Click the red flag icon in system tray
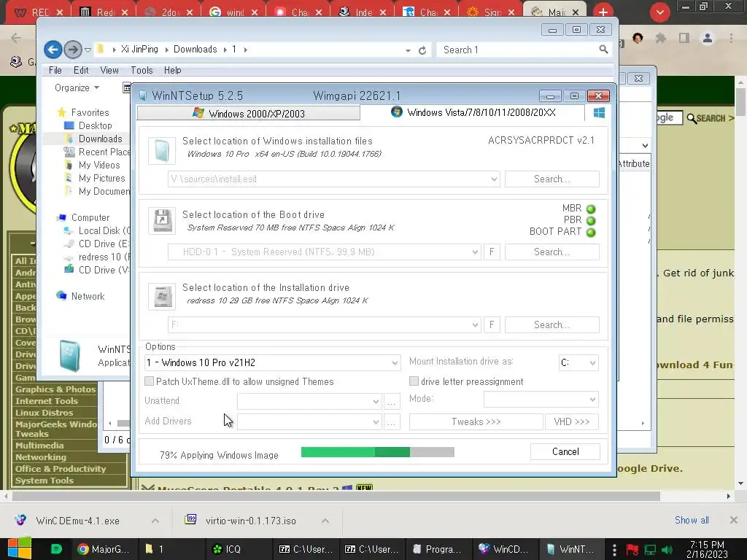Screen dimensions: 747x560 click(x=632, y=550)
